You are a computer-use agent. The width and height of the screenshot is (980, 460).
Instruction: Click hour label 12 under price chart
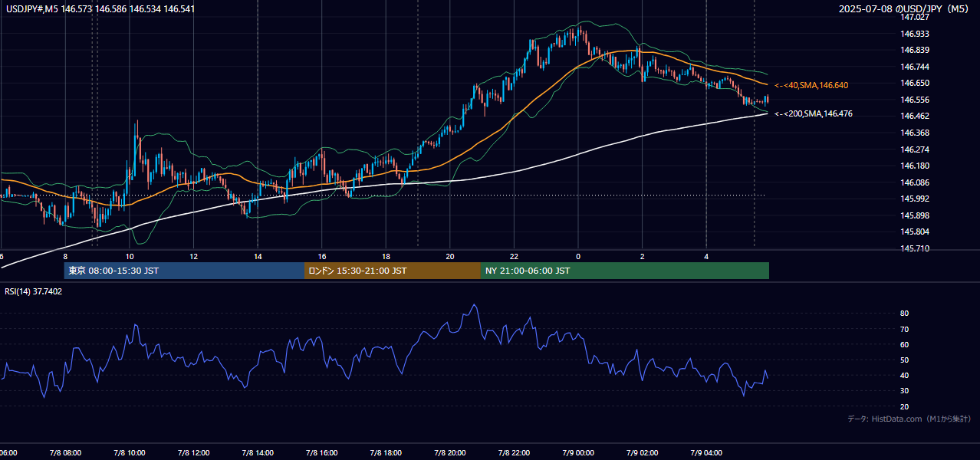tap(193, 256)
